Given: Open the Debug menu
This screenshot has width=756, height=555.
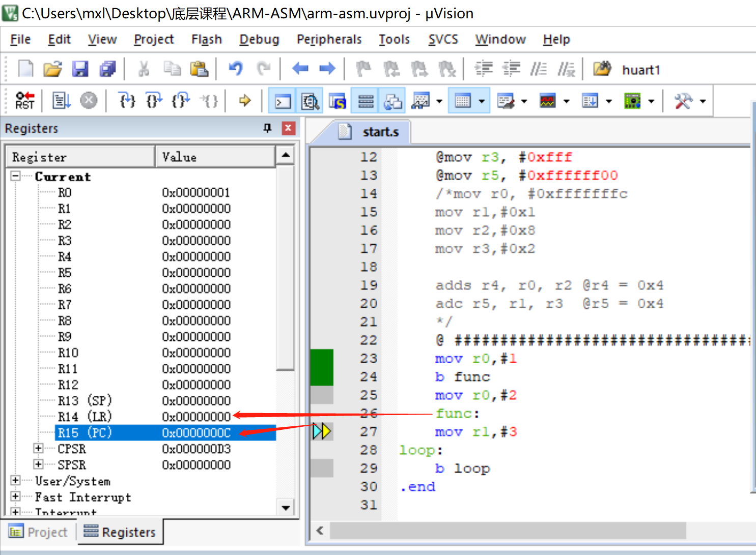Looking at the screenshot, I should pyautogui.click(x=259, y=39).
